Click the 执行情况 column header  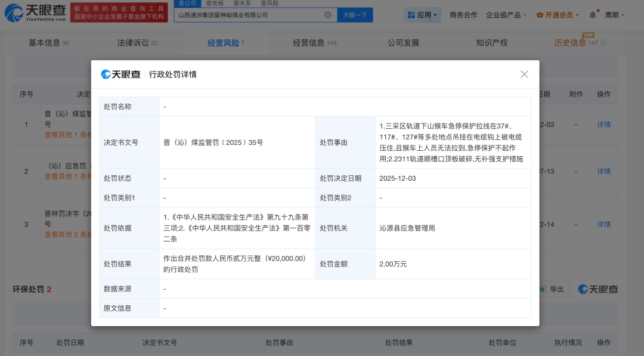click(568, 342)
